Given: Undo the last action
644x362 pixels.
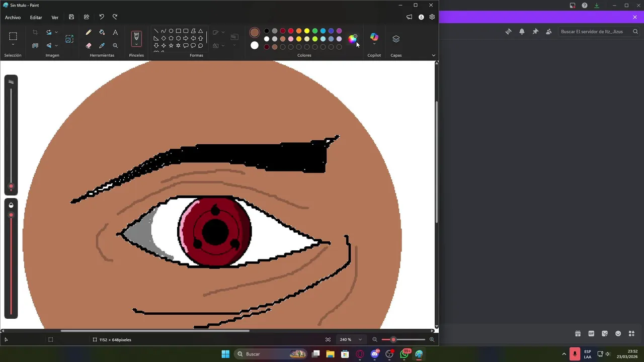Looking at the screenshot, I should tap(102, 17).
